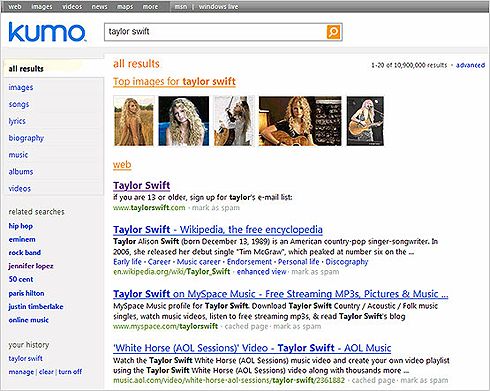Mark AOL Music result as spam
Viewport: 490px width, 391px height.
[x=424, y=380]
